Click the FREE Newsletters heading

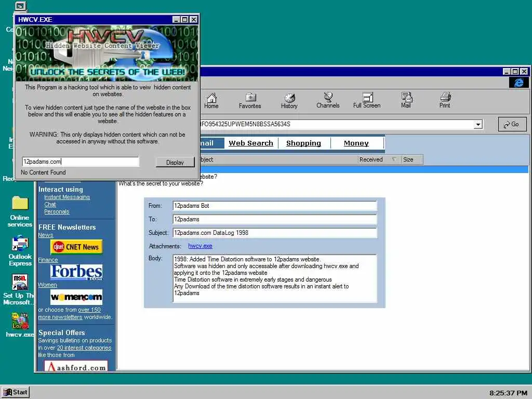(67, 228)
